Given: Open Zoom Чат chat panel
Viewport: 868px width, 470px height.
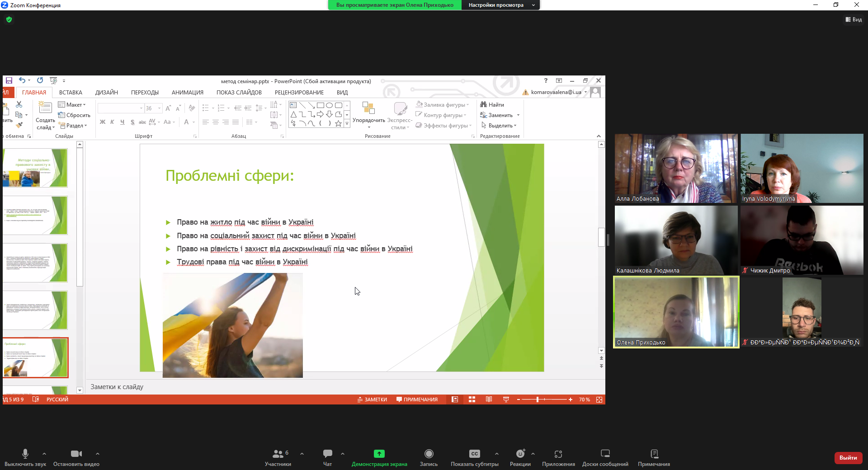Looking at the screenshot, I should pyautogui.click(x=328, y=457).
